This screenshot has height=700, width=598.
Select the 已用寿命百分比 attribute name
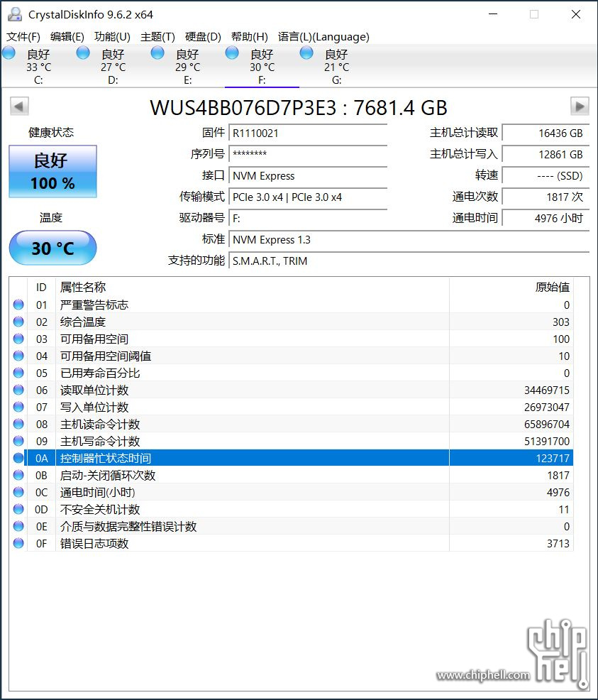100,373
